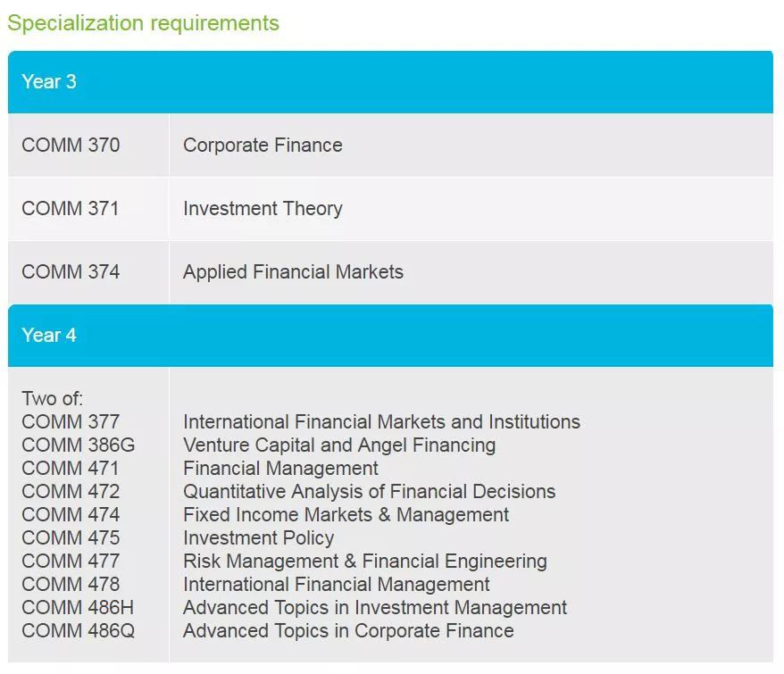This screenshot has width=784, height=674.
Task: Click the COMM 377 course code
Action: point(71,422)
